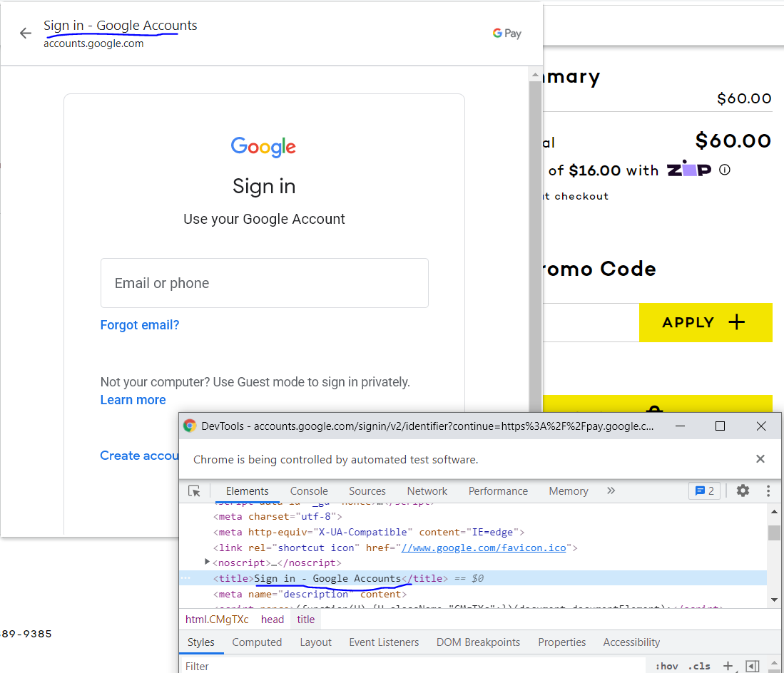The width and height of the screenshot is (784, 673).
Task: Open the Sources tab
Action: tap(367, 491)
